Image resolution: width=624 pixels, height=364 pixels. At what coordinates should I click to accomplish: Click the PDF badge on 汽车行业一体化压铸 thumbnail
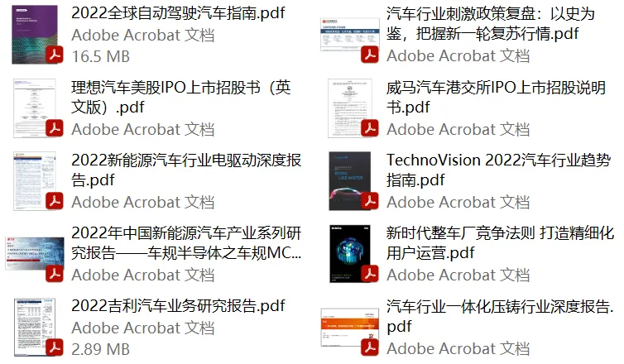click(x=370, y=347)
